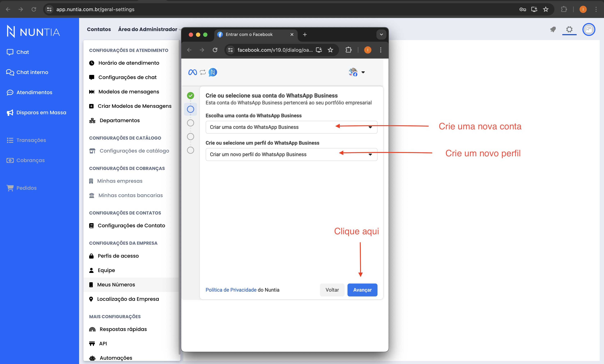Open Configurações de Contato
The height and width of the screenshot is (364, 604).
pos(127,225)
